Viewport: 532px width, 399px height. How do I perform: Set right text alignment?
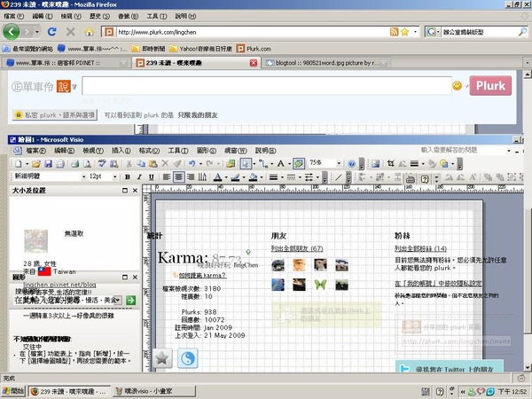tap(191, 177)
